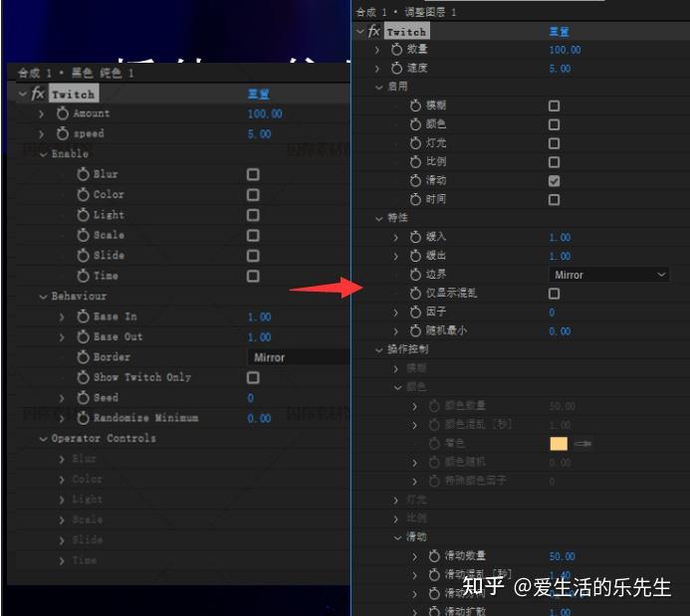Toggle the Color stopwatch in Enable group
The height and width of the screenshot is (616, 690).
(83, 195)
